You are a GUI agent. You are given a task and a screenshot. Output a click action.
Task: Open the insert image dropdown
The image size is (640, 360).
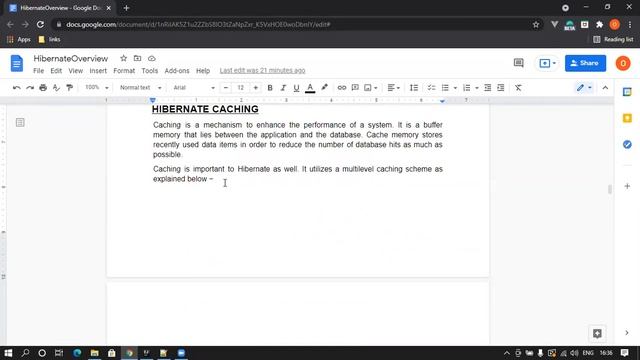click(x=371, y=88)
